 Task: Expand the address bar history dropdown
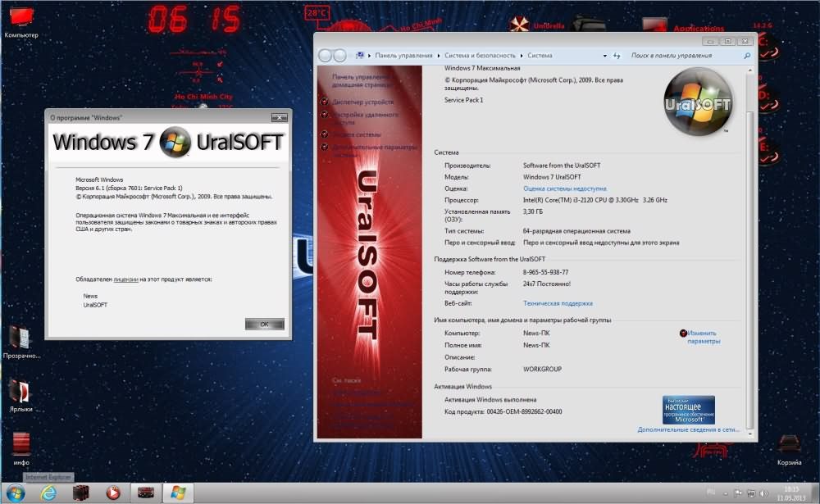tap(605, 56)
